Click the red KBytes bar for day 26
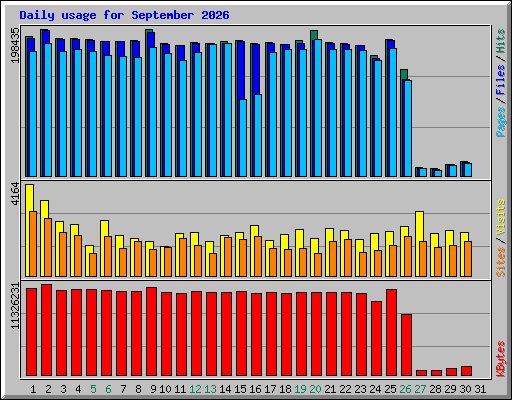The image size is (512, 400). pyautogui.click(x=407, y=345)
